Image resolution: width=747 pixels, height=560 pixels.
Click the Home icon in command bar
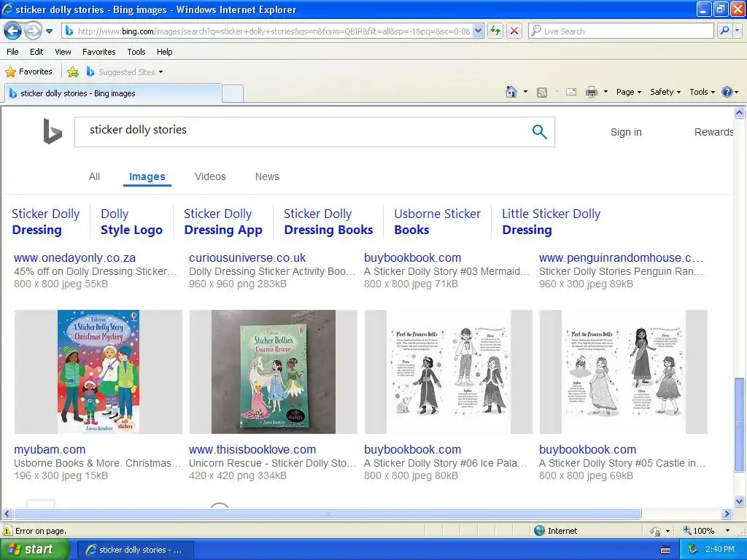(x=511, y=92)
